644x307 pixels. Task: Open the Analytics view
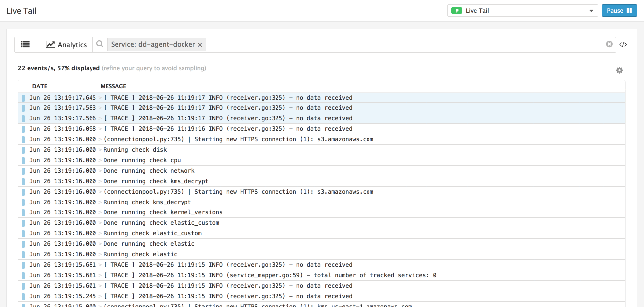pyautogui.click(x=66, y=44)
